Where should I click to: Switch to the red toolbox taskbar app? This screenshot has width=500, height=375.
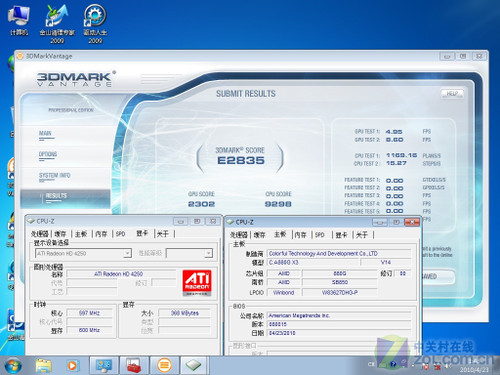134,366
